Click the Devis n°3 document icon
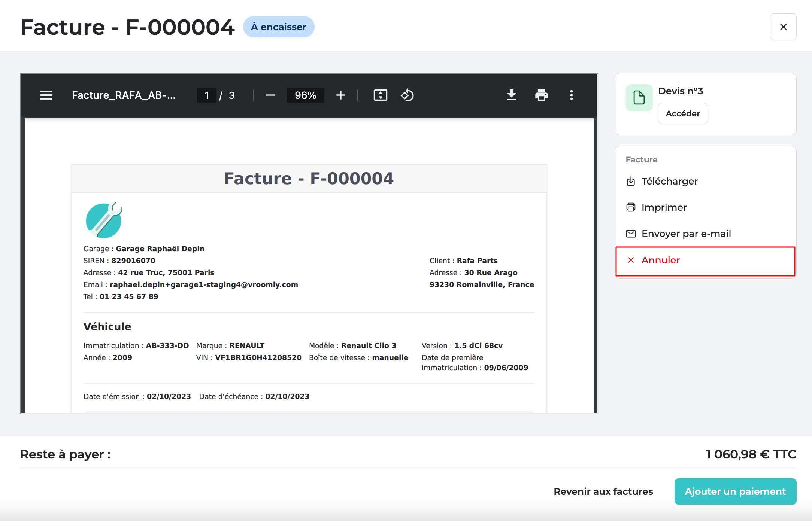Screen dimensions: 812x521 pyautogui.click(x=639, y=98)
